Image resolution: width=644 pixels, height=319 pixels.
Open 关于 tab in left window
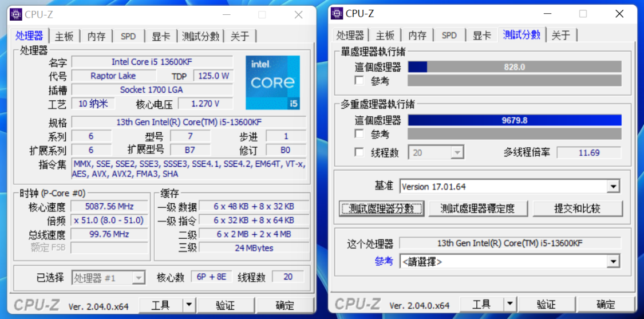pyautogui.click(x=240, y=37)
